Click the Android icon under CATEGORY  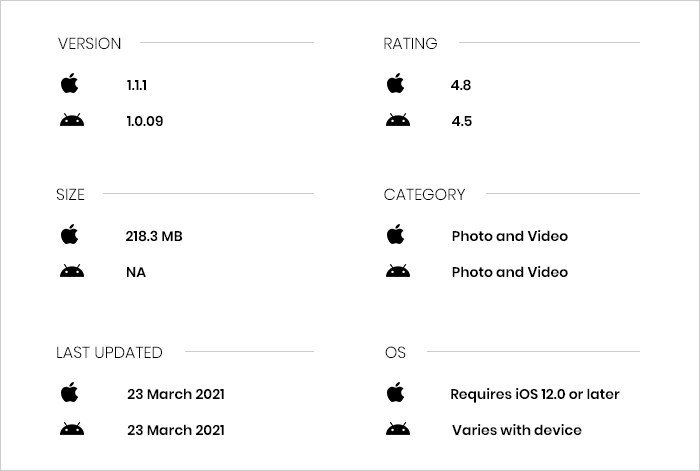tap(398, 271)
